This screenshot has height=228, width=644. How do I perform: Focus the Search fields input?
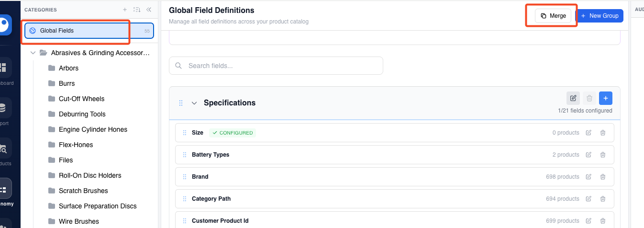(276, 66)
